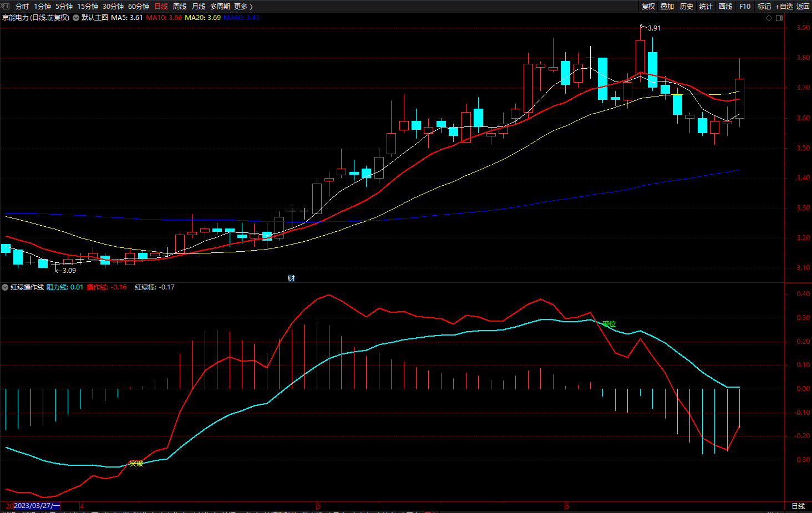Click the yellow MA20: 3.69 value
Screen dimensions: 812x513
coord(203,18)
